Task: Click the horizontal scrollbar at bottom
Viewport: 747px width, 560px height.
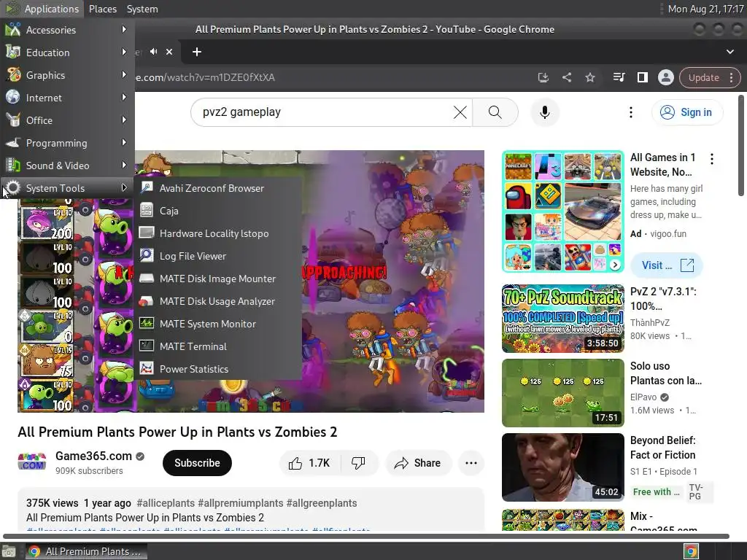Action: point(366,536)
